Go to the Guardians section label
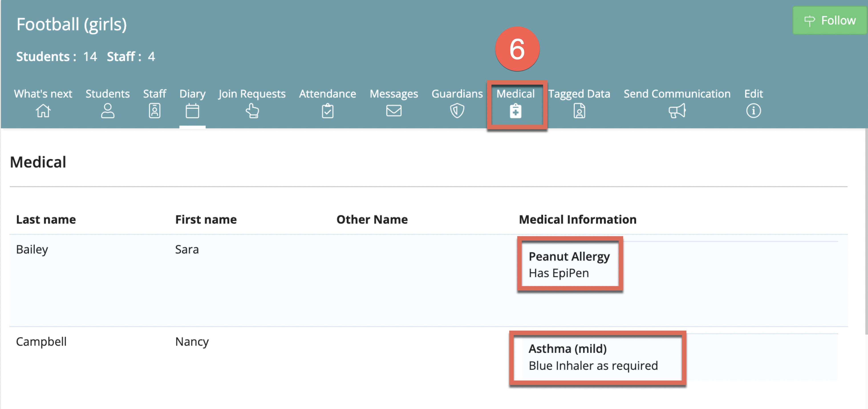Screen dimensions: 868x409 click(457, 94)
